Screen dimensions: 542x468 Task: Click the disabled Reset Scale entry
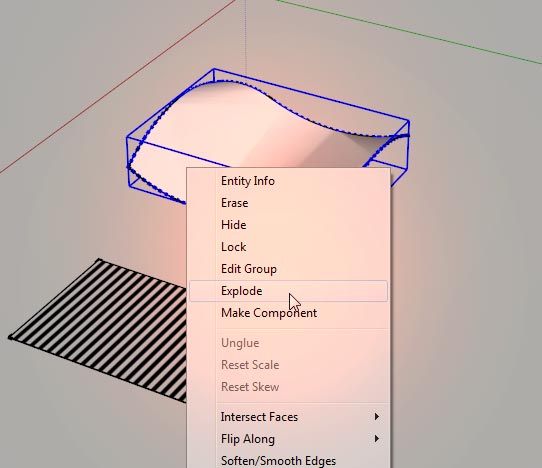(x=288, y=365)
